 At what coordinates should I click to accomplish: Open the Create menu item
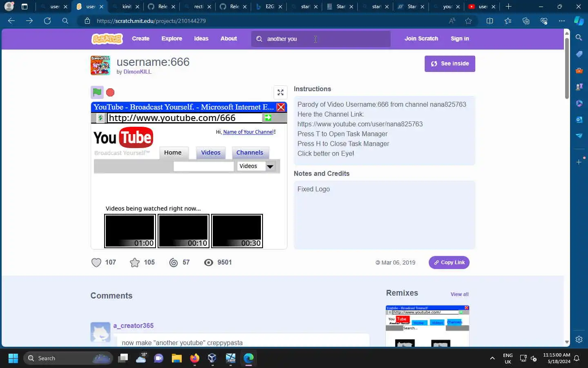[x=140, y=38]
